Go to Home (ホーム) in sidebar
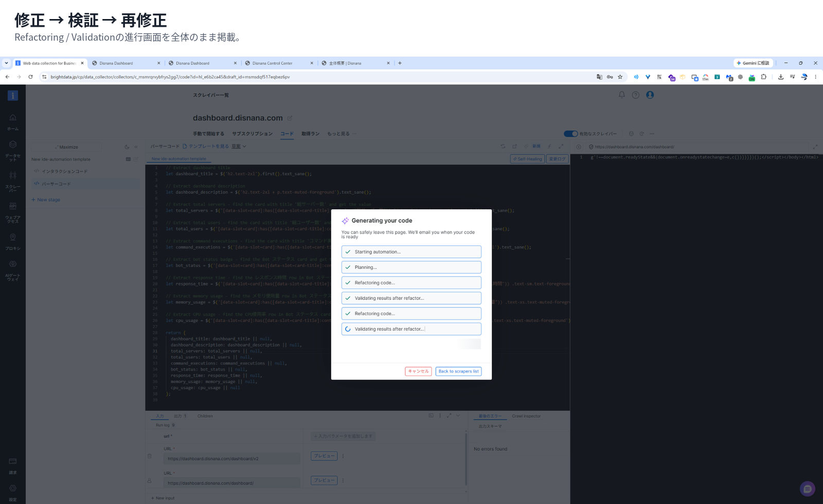 pos(13,122)
